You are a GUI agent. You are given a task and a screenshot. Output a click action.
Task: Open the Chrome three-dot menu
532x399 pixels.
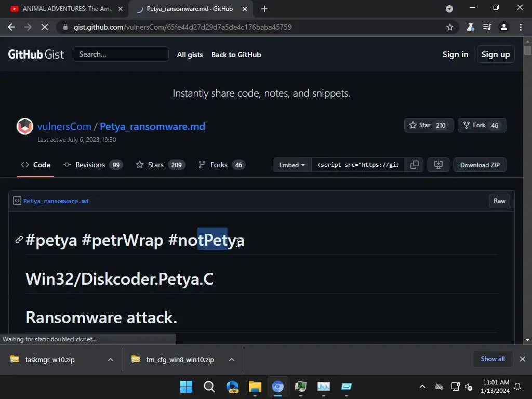(x=521, y=27)
